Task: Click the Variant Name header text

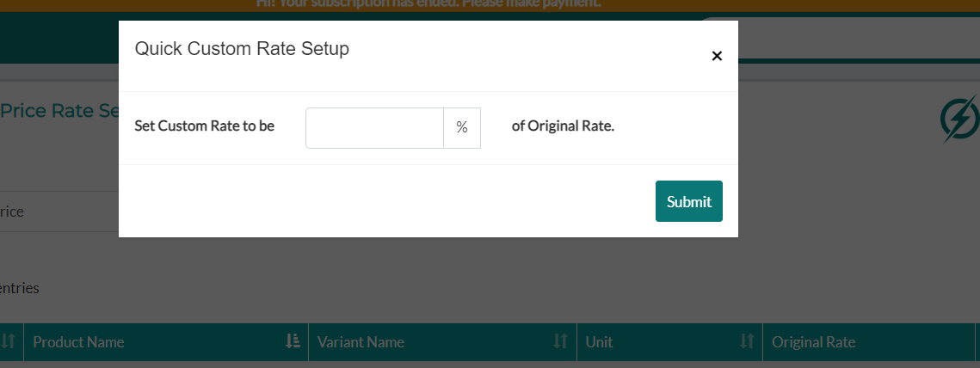Action: pos(361,341)
